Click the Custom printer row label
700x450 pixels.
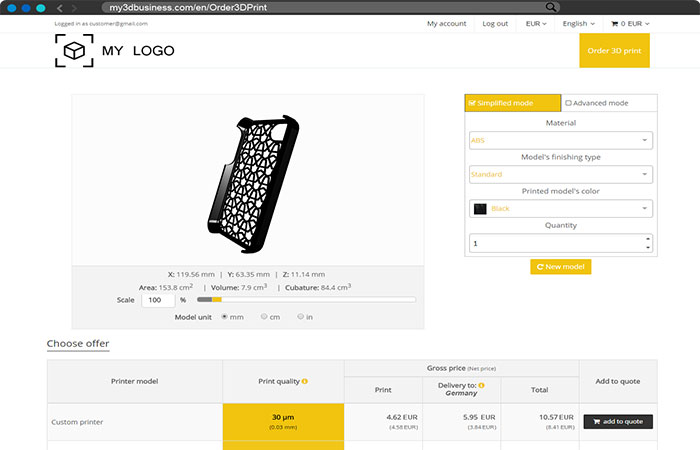pyautogui.click(x=77, y=422)
